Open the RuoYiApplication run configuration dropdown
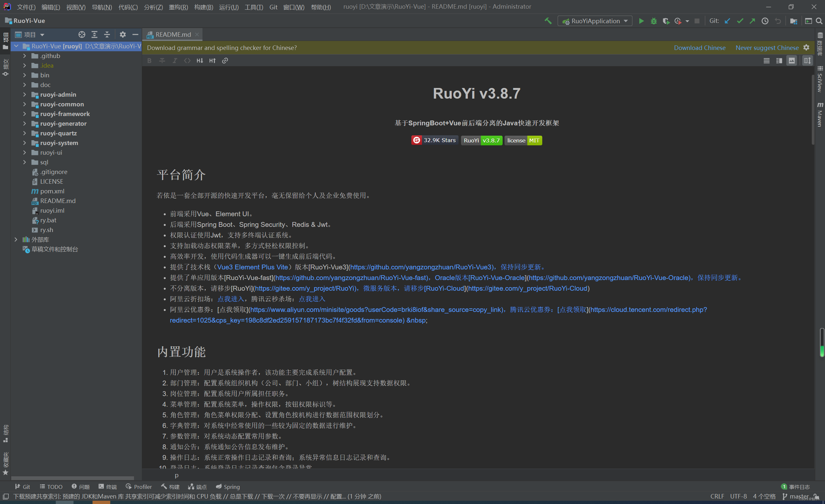Screen dimensions: 825x504 (595, 21)
